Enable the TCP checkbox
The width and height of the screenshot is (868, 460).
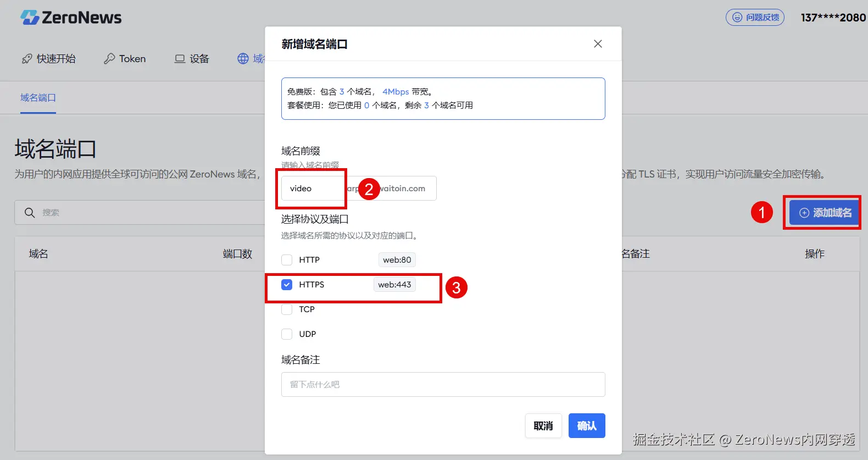tap(287, 309)
